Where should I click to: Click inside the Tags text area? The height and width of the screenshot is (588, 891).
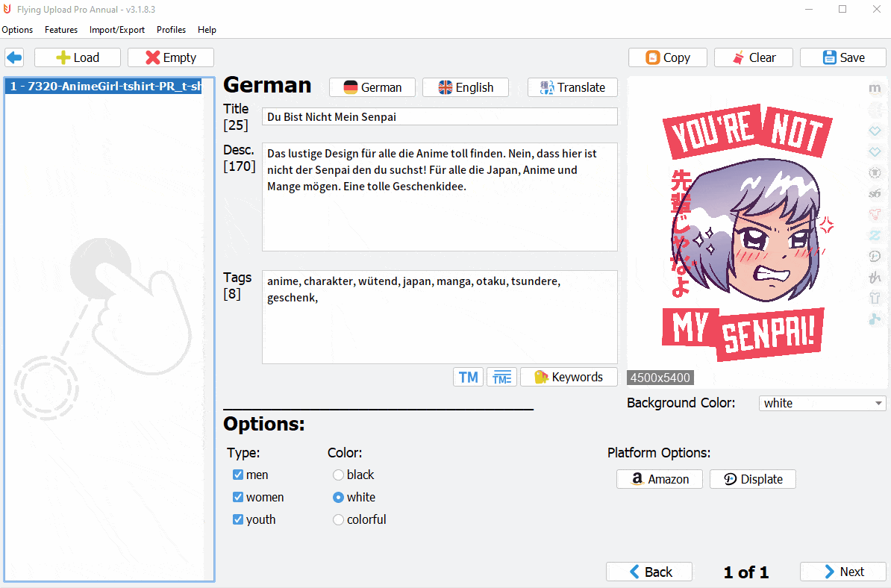tap(440, 317)
